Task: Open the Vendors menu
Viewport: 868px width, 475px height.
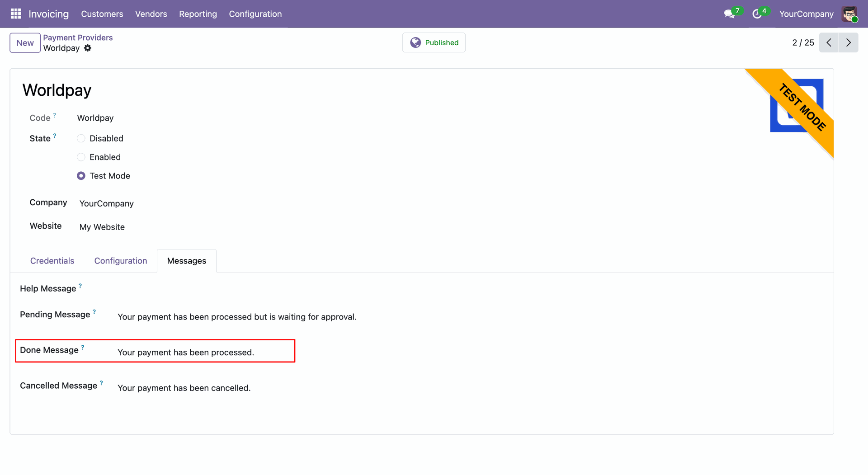Action: pyautogui.click(x=151, y=14)
